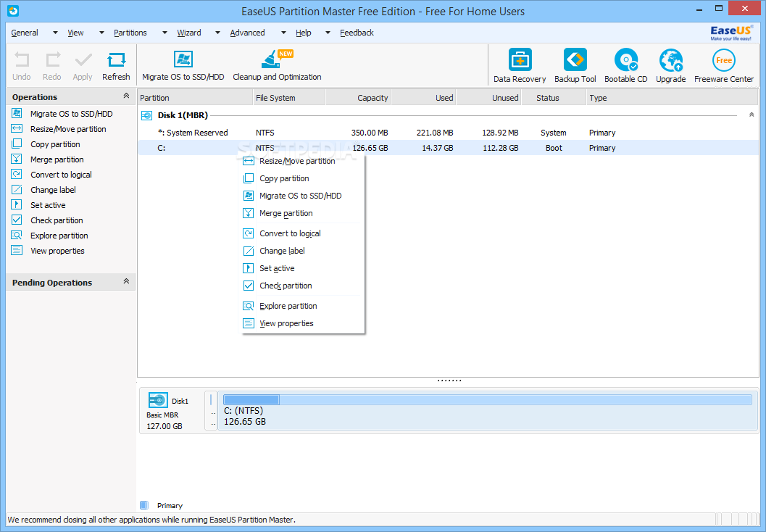Click the app icon in title bar

tap(13, 10)
